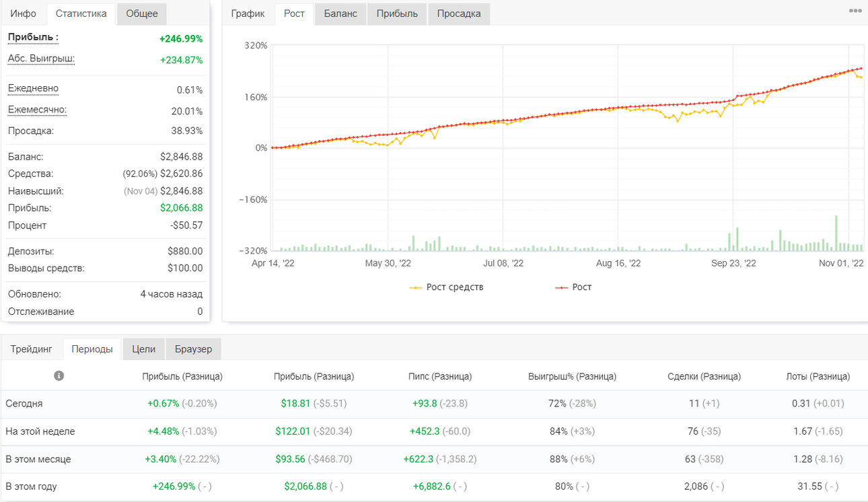The height and width of the screenshot is (502, 868).
Task: Click the 38.93% drawdown value
Action: (x=187, y=131)
